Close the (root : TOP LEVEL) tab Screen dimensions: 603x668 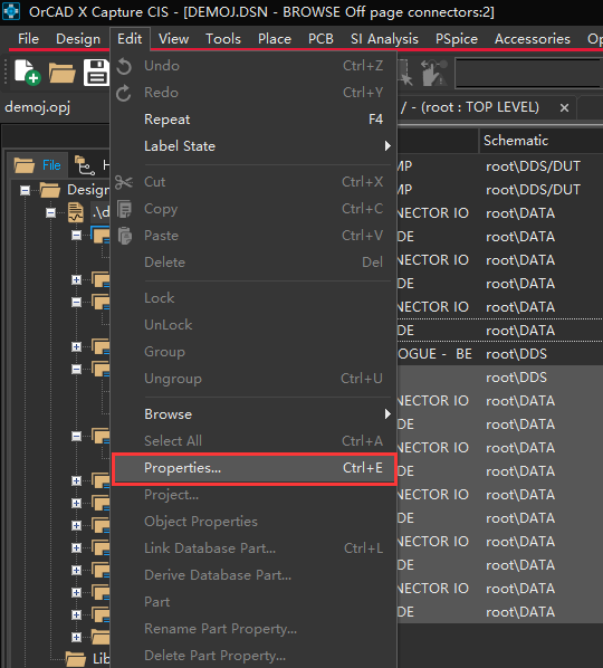tap(564, 108)
